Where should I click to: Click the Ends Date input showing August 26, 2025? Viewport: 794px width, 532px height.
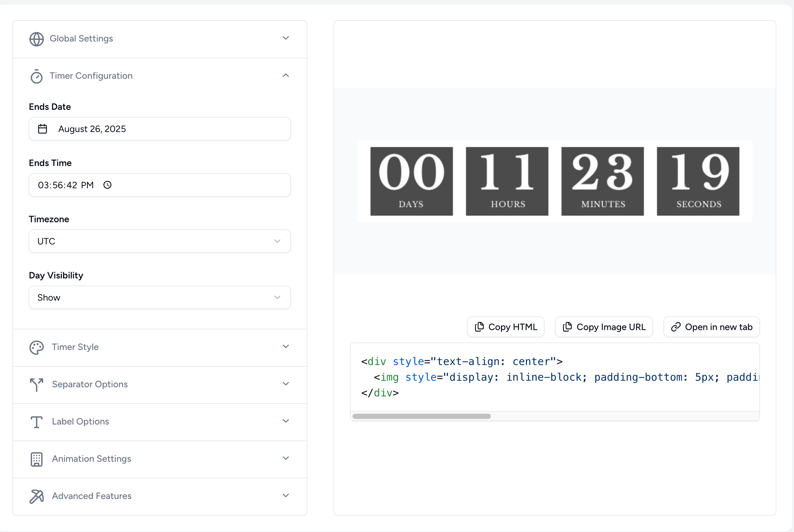point(160,129)
